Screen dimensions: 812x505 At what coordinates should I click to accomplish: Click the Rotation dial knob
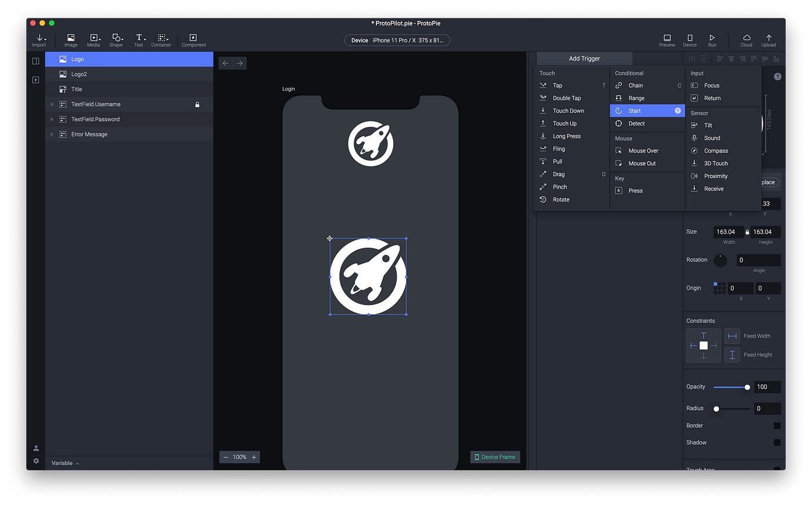720,260
